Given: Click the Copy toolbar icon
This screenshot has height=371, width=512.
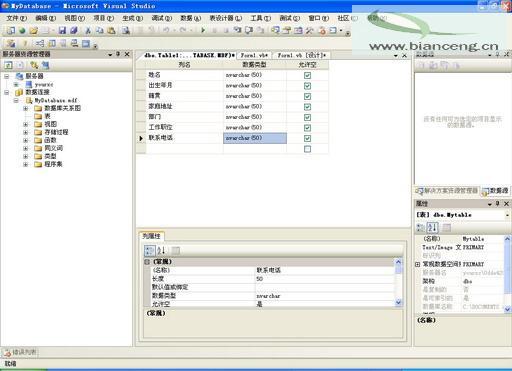Looking at the screenshot, I should click(x=99, y=31).
